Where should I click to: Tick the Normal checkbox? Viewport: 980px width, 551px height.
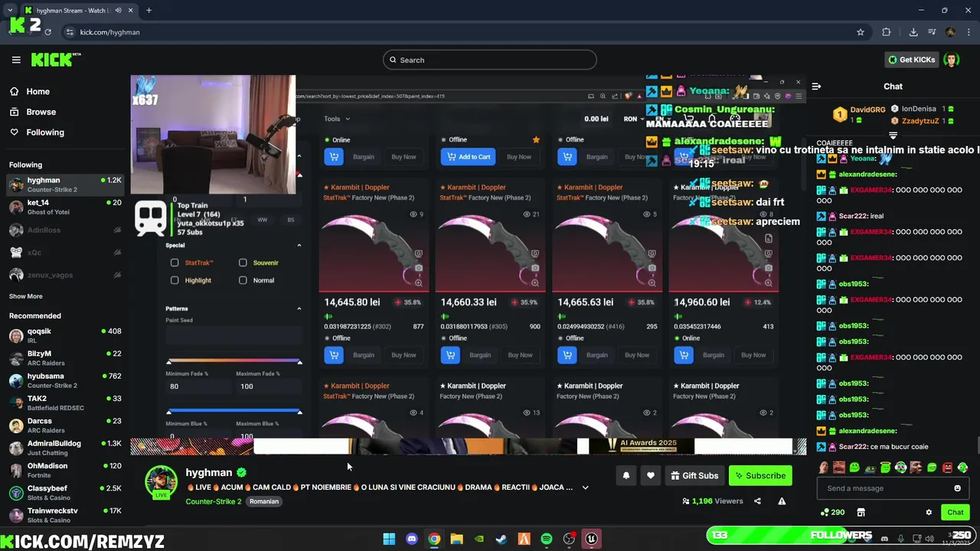coord(243,280)
